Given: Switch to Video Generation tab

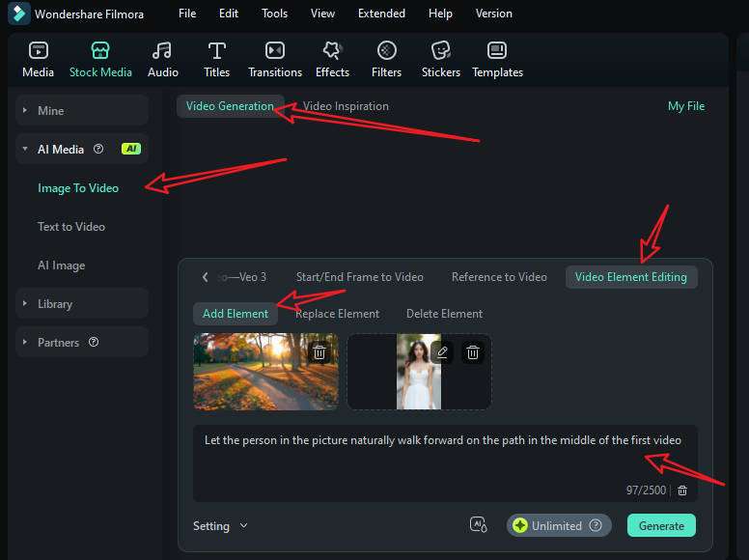Looking at the screenshot, I should point(230,106).
